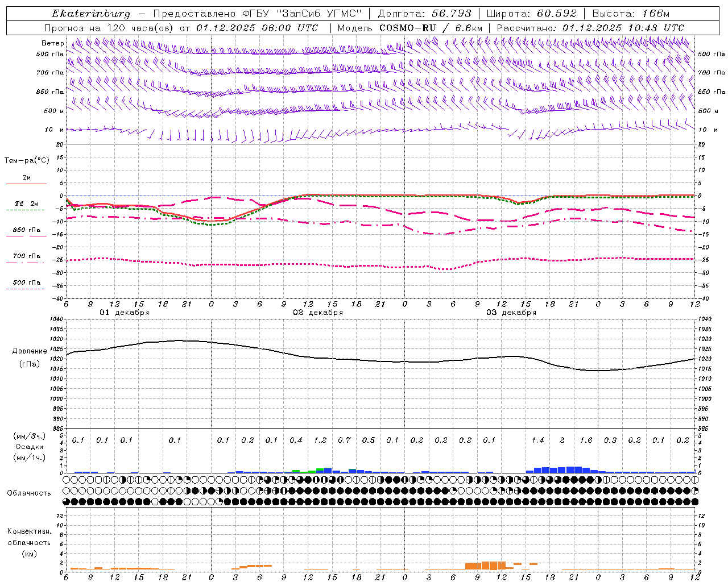Screen dimensions: 728x582
Task: Click the 'Рассчитано: 01.12.2025 10:43 UTC' text
Action: coord(590,28)
